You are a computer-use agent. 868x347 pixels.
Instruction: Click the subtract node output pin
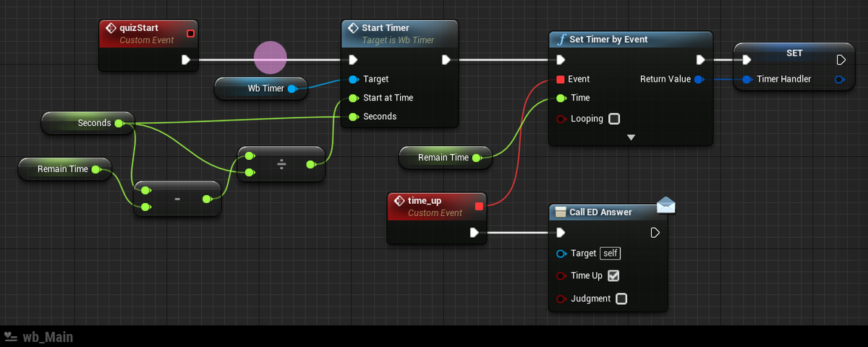207,199
